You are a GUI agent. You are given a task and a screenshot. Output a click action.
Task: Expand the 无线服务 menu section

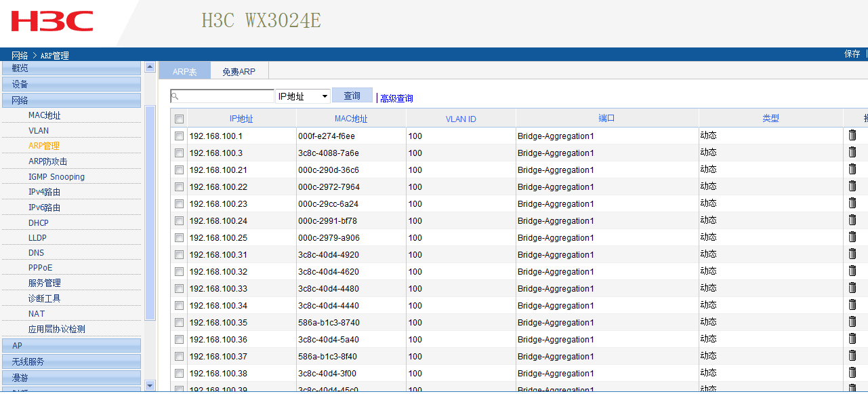[71, 361]
